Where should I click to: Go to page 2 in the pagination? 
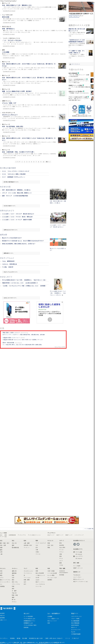[x=24, y=162]
